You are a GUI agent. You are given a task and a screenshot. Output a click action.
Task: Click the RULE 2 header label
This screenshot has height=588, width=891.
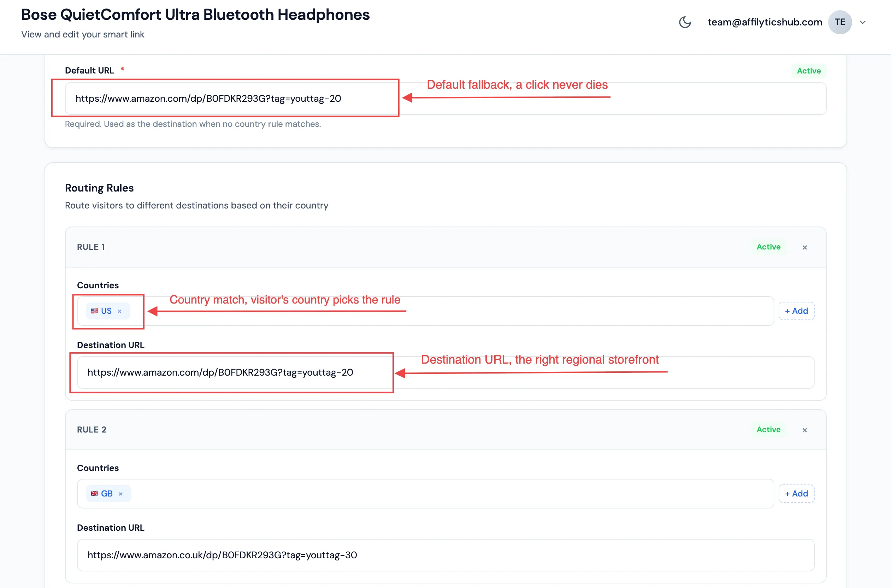coord(92,429)
